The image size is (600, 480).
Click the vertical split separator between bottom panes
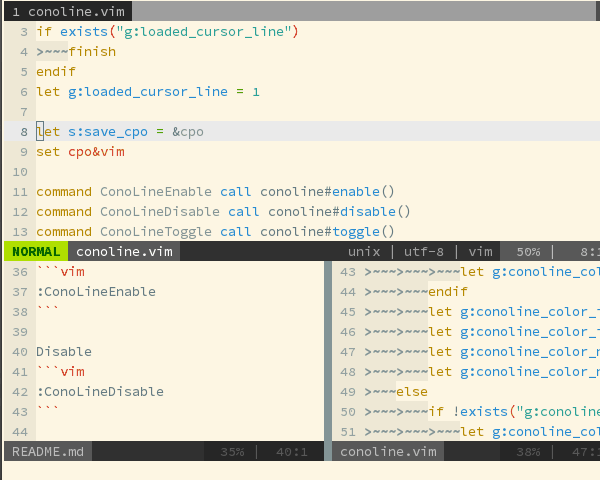click(x=328, y=361)
